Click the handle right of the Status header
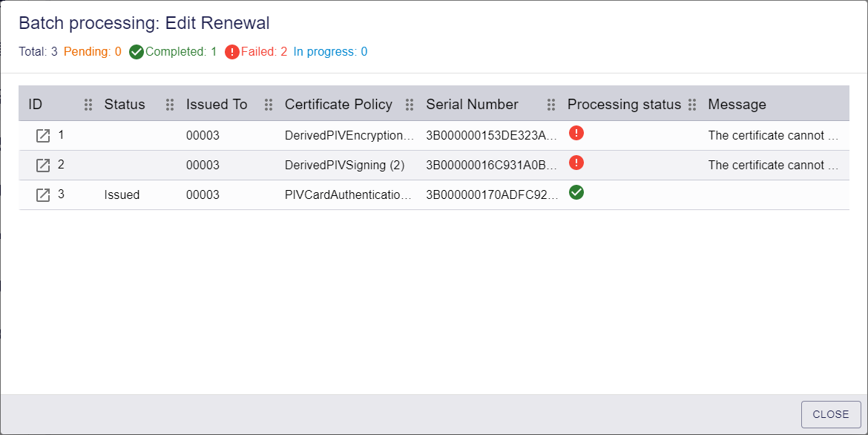This screenshot has height=435, width=868. point(170,105)
